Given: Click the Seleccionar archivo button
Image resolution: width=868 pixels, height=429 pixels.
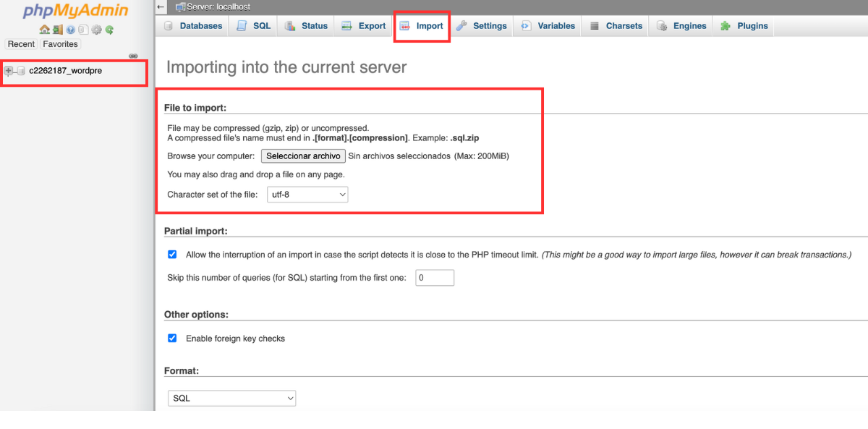Looking at the screenshot, I should (x=303, y=156).
